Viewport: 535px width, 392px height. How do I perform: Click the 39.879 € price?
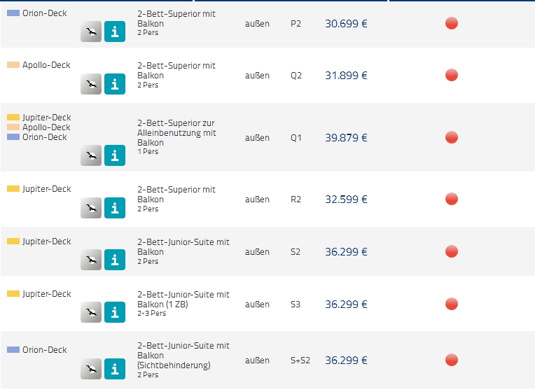coord(346,138)
